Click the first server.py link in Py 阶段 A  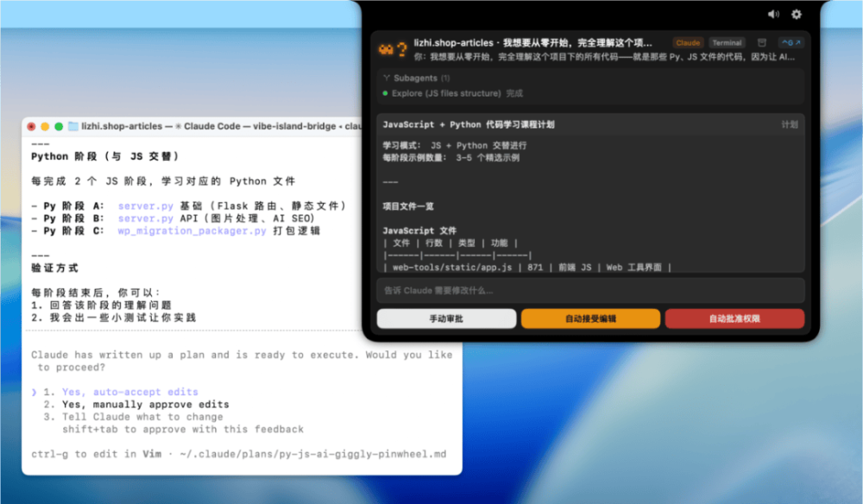click(x=145, y=205)
